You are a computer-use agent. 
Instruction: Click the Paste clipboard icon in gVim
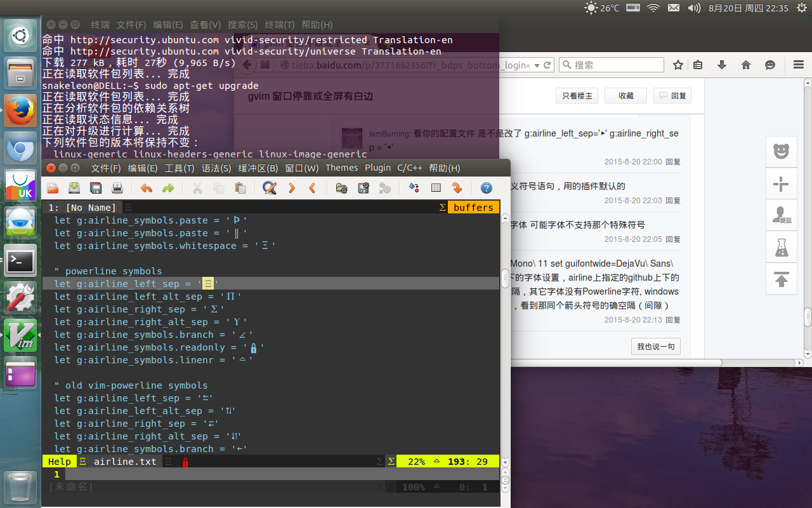(x=240, y=188)
